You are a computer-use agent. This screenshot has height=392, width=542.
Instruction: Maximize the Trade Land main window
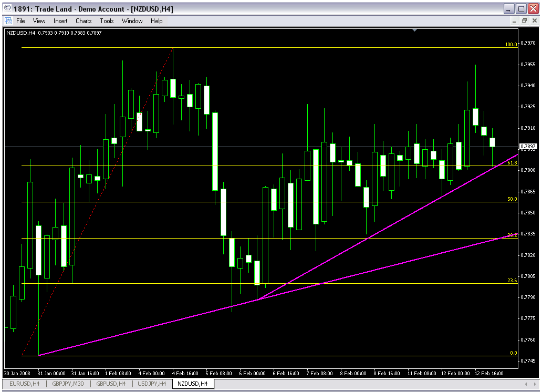[522, 9]
